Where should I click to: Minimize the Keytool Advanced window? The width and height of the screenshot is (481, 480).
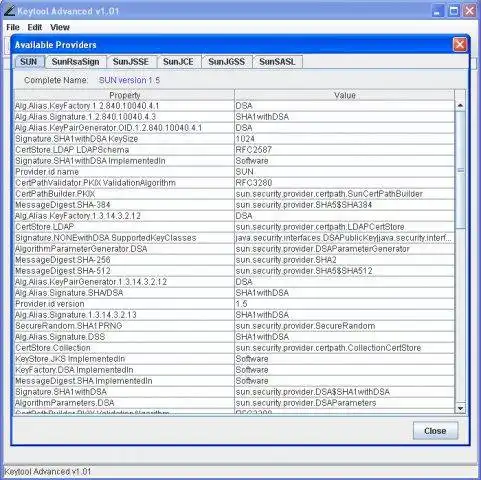(438, 11)
